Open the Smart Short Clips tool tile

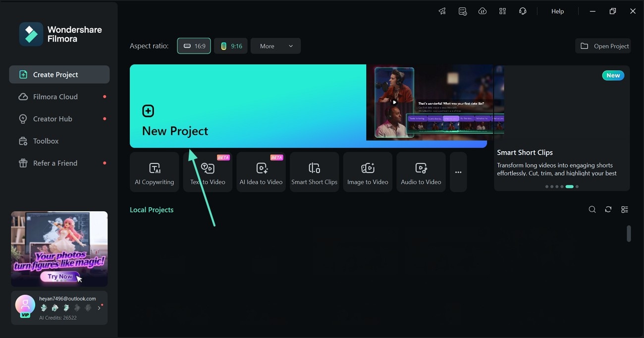coord(315,172)
